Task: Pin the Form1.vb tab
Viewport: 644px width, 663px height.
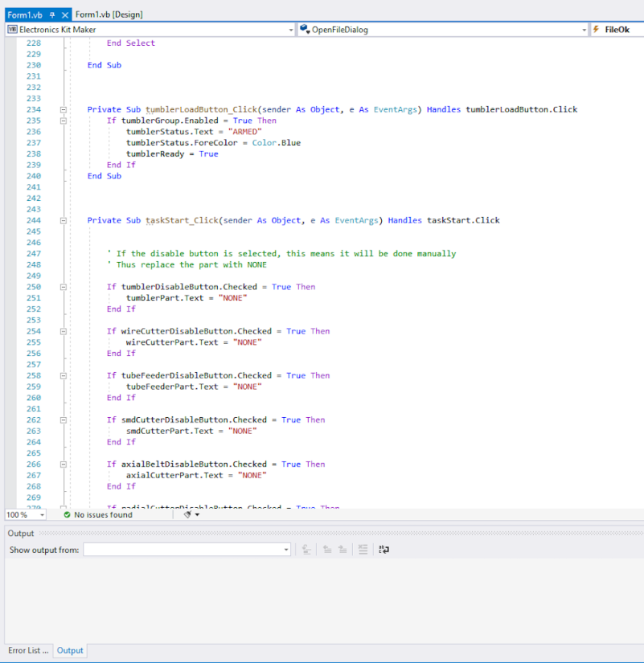Action: pyautogui.click(x=51, y=14)
